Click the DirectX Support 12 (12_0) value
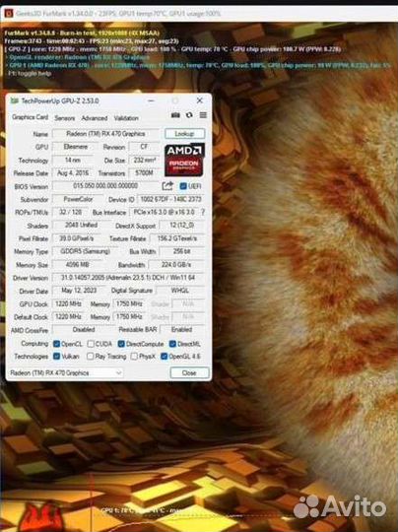Viewport: 398px width, 532px height. [181, 226]
